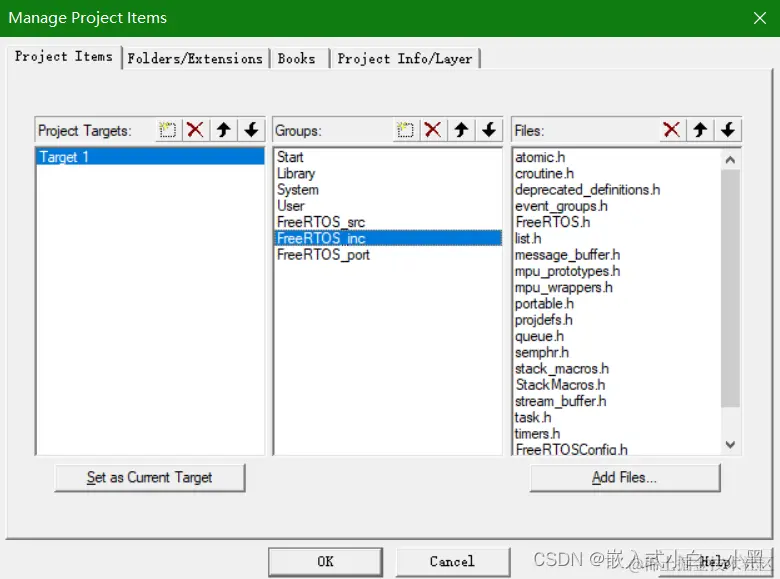The height and width of the screenshot is (579, 780).
Task: Create a new Project Target
Action: [168, 130]
